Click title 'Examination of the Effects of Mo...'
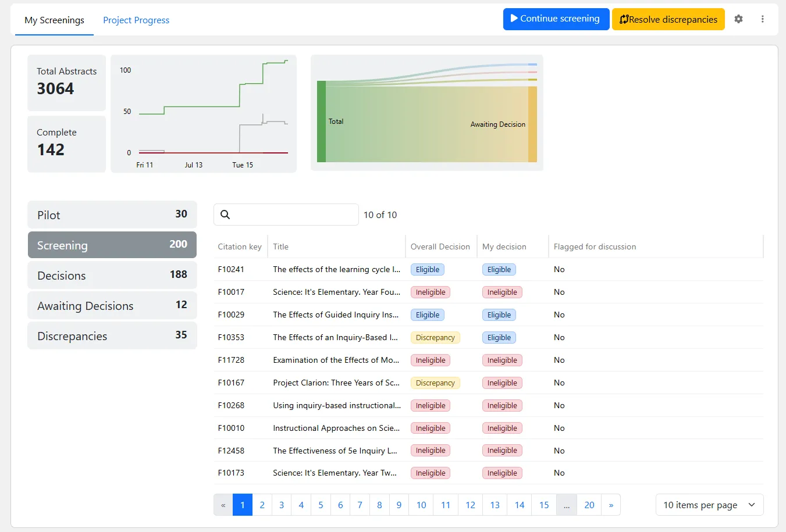 point(336,360)
